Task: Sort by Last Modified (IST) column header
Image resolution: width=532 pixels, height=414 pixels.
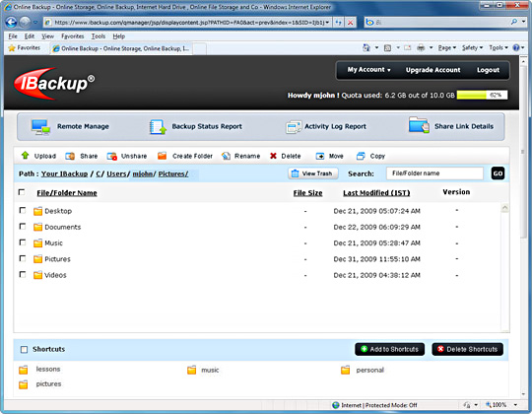Action: pyautogui.click(x=376, y=193)
